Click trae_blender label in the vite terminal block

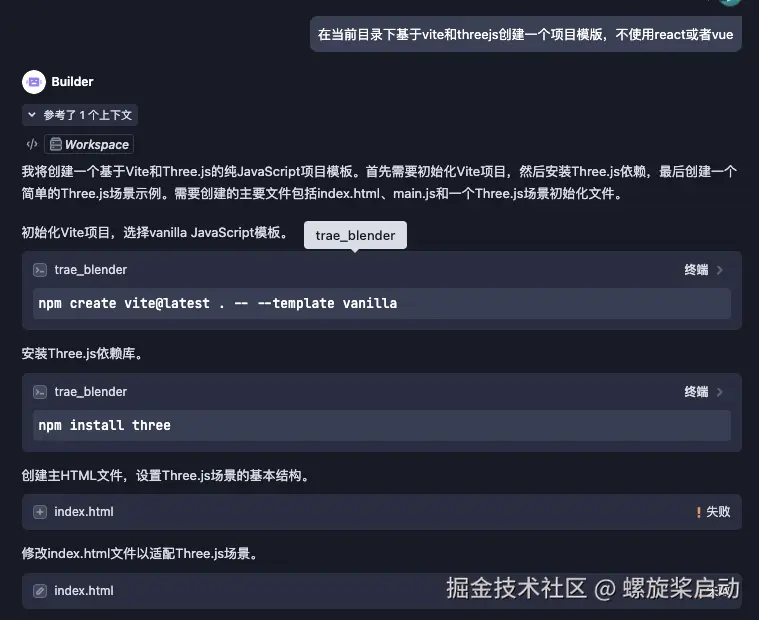tap(91, 270)
